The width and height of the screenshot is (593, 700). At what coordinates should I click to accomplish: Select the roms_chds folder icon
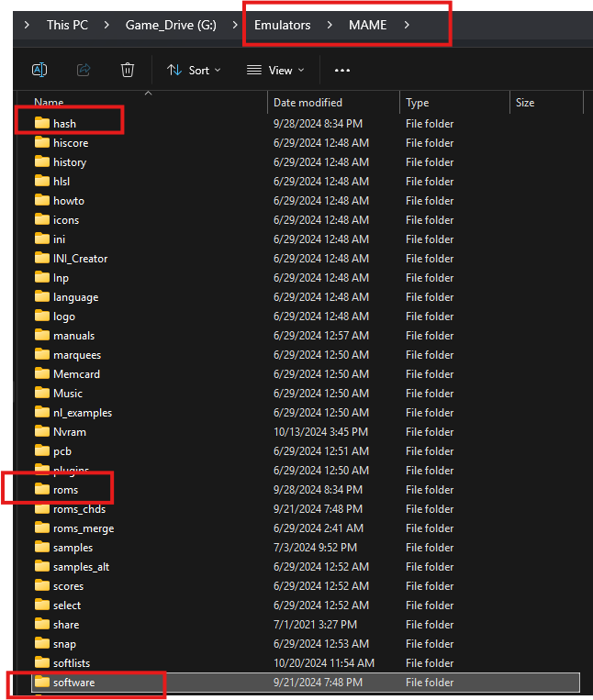tap(42, 508)
